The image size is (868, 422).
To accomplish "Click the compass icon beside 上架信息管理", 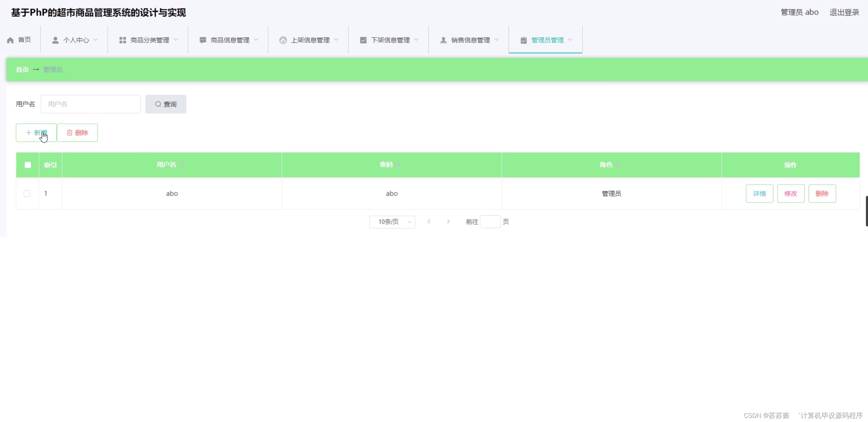I will [x=283, y=40].
